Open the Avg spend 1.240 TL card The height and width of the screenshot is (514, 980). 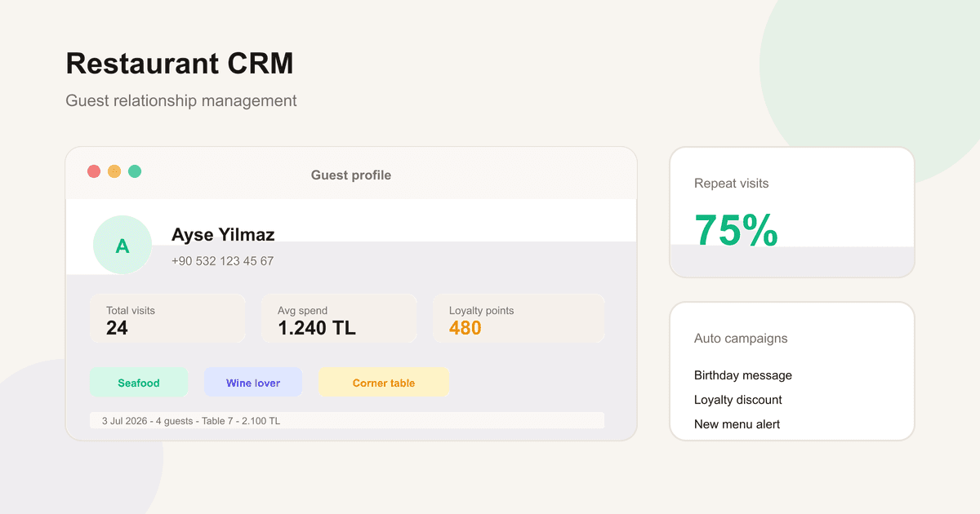[x=339, y=318]
